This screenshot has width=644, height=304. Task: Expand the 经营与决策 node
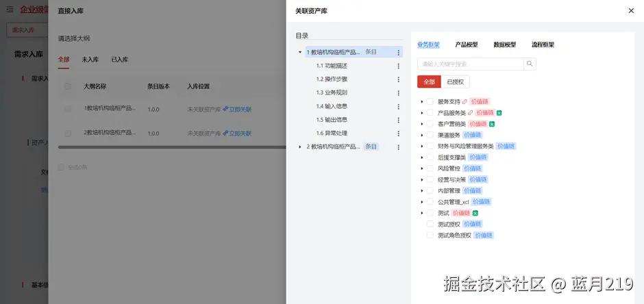point(422,179)
